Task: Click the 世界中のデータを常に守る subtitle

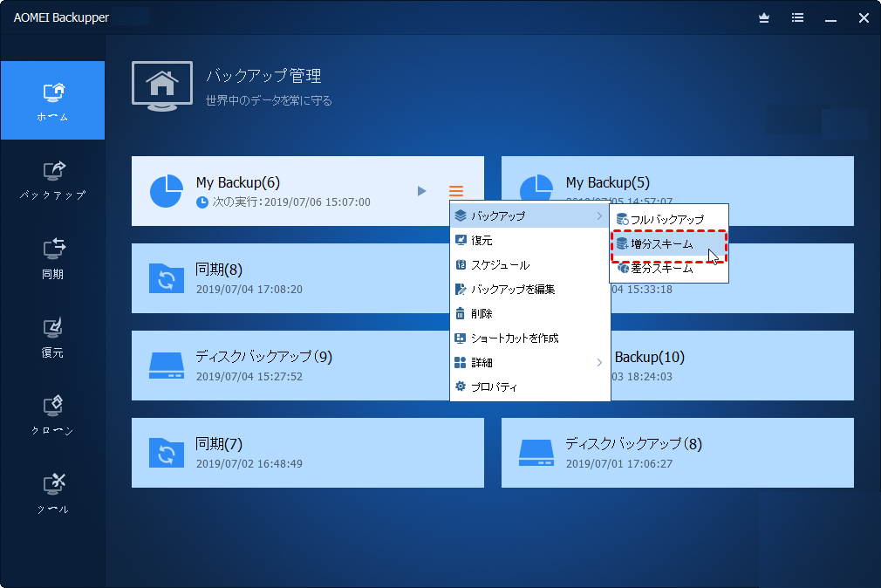Action: pyautogui.click(x=269, y=100)
